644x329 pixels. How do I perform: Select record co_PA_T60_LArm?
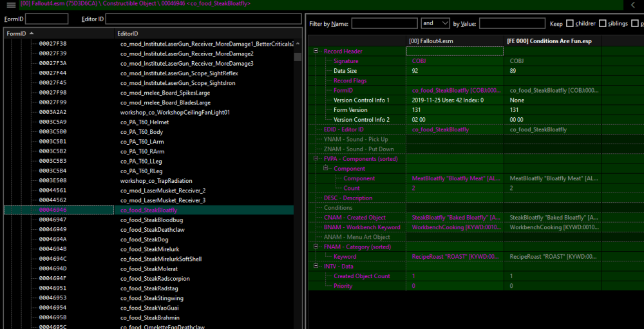tap(142, 142)
